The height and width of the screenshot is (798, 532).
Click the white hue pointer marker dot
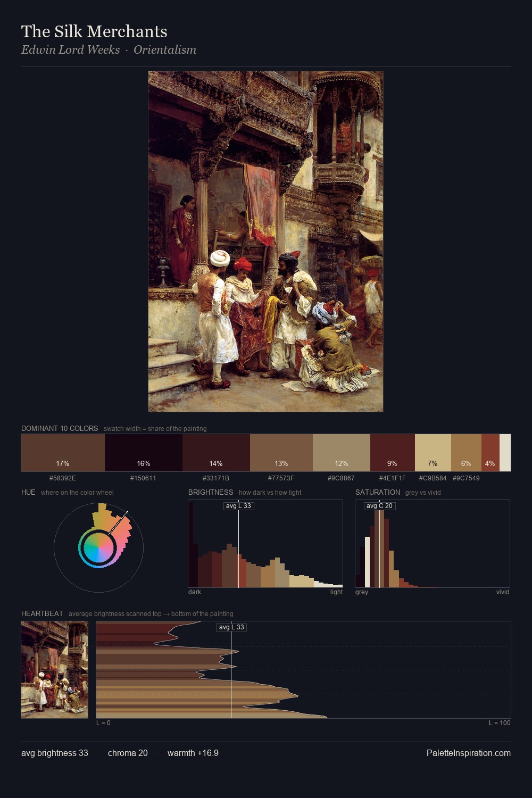click(x=127, y=512)
